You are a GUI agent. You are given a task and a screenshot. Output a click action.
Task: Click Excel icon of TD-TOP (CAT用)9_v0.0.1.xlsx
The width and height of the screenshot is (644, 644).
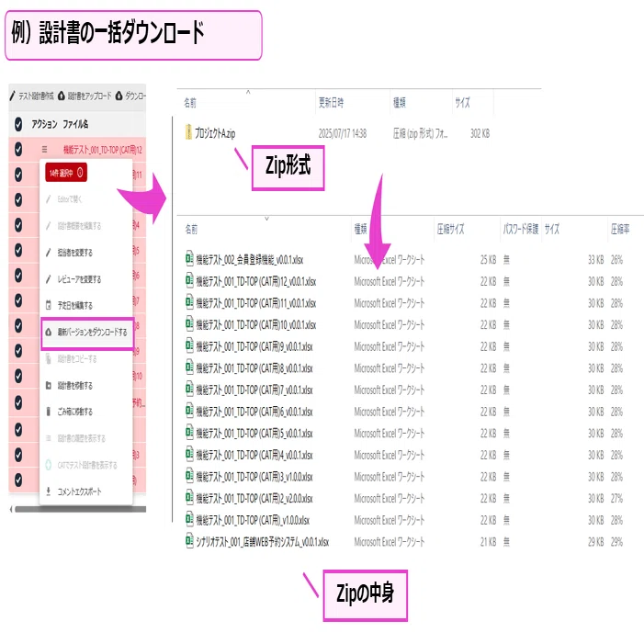[x=189, y=345]
